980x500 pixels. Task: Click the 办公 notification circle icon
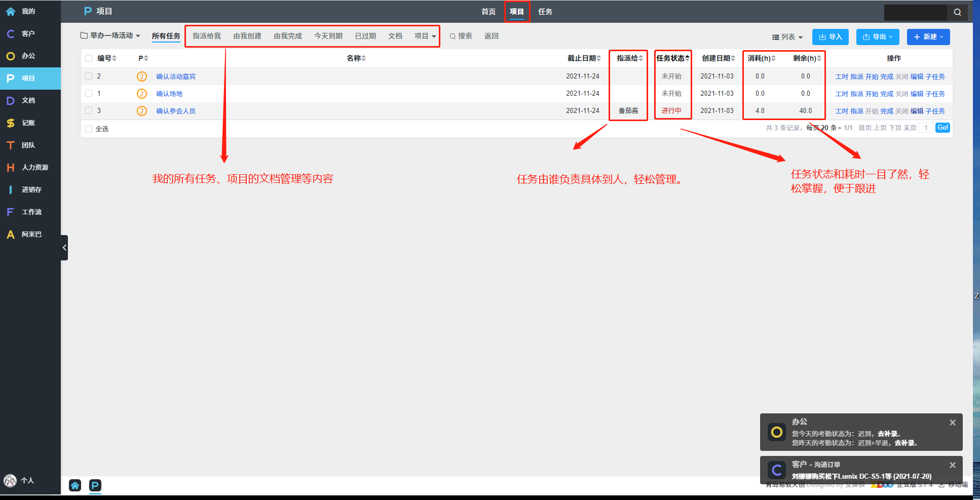point(777,432)
